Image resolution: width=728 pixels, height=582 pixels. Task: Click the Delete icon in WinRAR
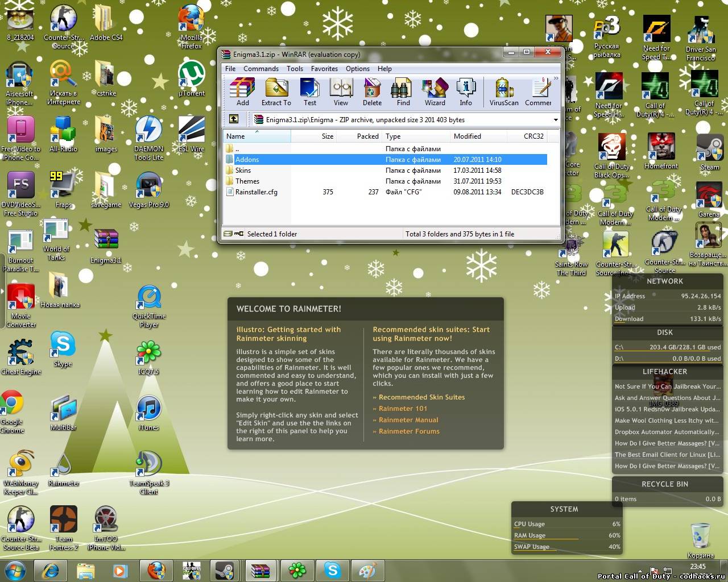(372, 92)
